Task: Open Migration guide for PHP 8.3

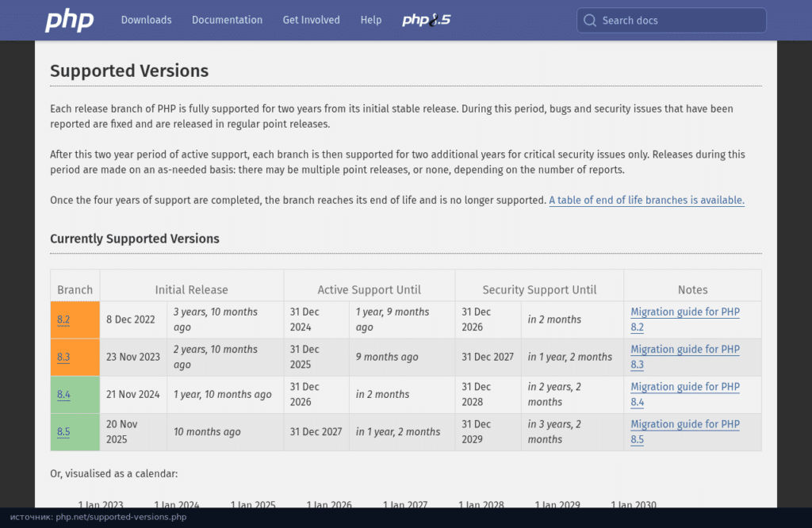Action: pos(684,357)
